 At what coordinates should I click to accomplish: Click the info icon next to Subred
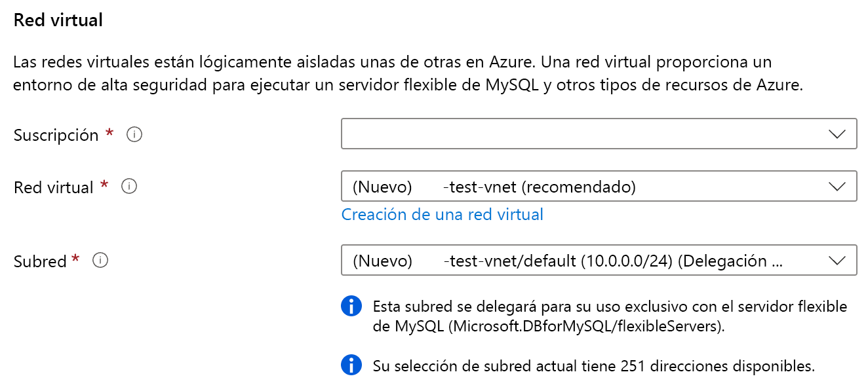100,261
